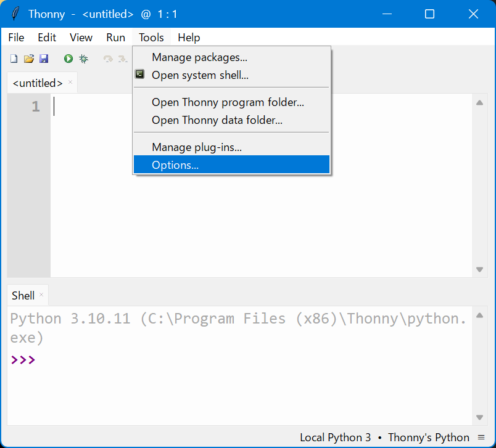Place cursor on the editor's first line
The image size is (496, 448).
[261, 107]
